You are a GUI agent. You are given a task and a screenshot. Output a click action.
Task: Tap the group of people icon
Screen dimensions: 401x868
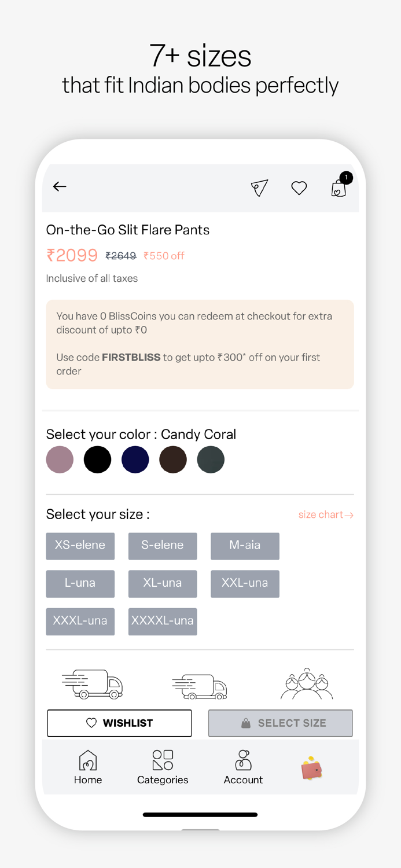click(x=307, y=684)
